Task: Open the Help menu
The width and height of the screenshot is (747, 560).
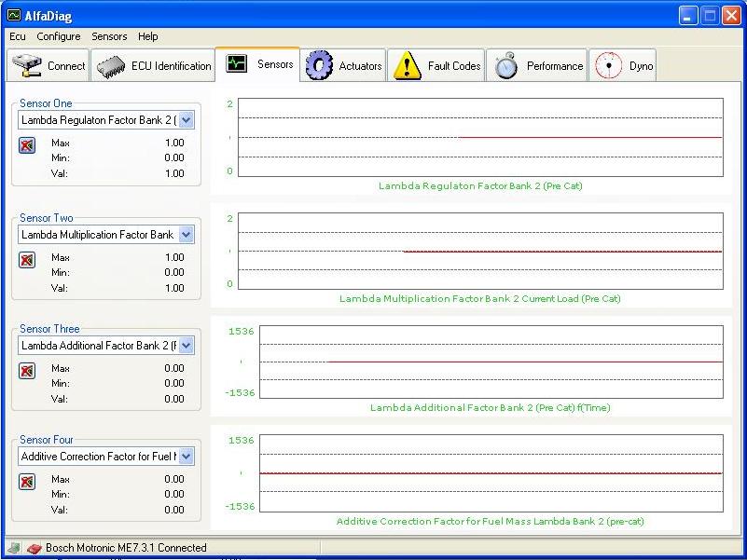Action: pos(148,36)
